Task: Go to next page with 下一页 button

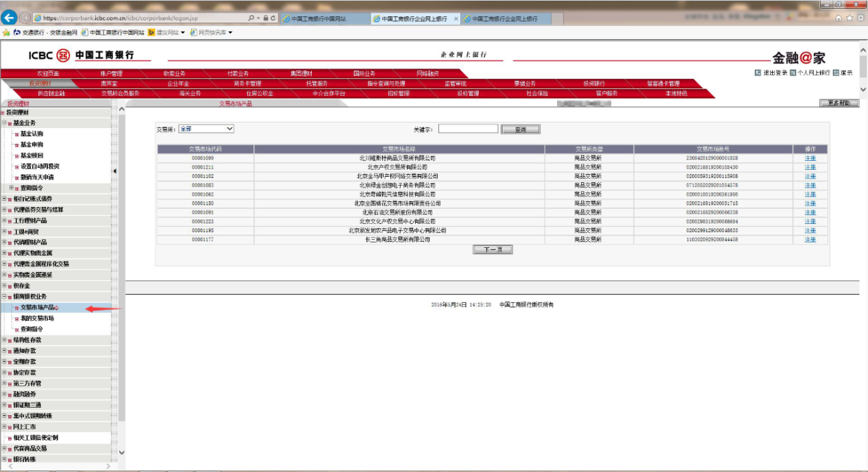Action: 493,250
